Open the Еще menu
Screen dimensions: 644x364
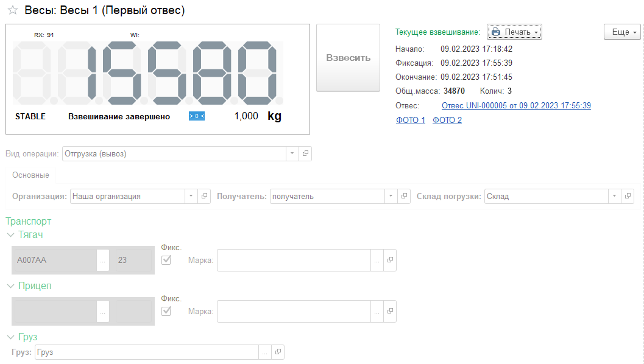[622, 32]
